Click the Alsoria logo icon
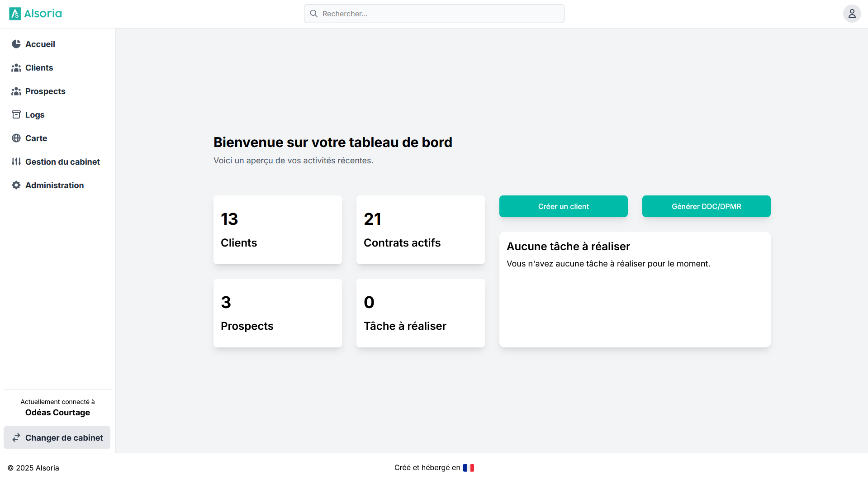868x480 pixels. click(15, 14)
